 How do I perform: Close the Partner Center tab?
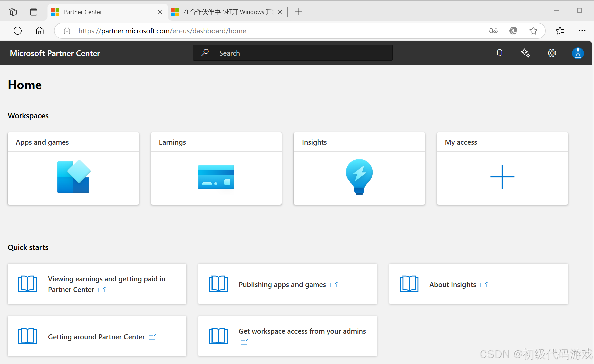tap(160, 12)
